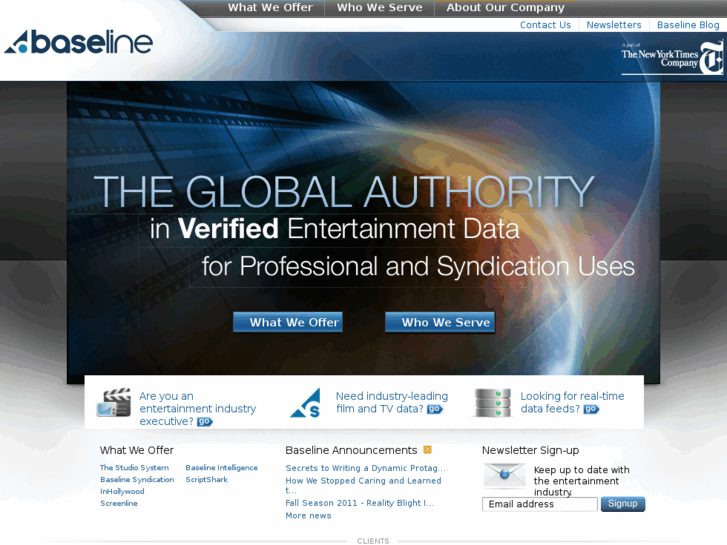Click the 'Baseline Announcements' heading text

click(x=351, y=450)
